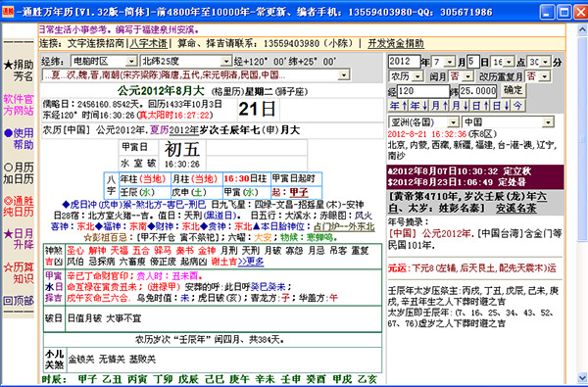
Task: Click the longitude field showing 120
Action: [x=423, y=91]
